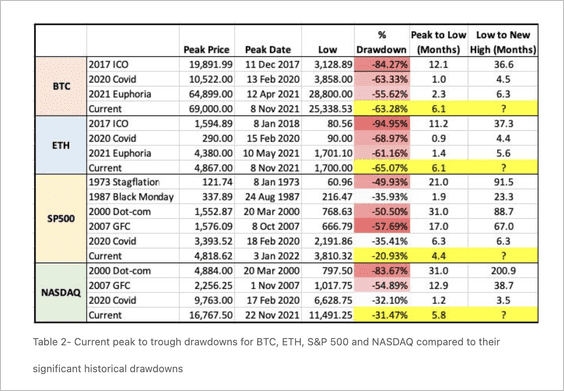Screen dimensions: 564x391
Task: Click the 1987 Black Monday row label
Action: click(x=131, y=197)
